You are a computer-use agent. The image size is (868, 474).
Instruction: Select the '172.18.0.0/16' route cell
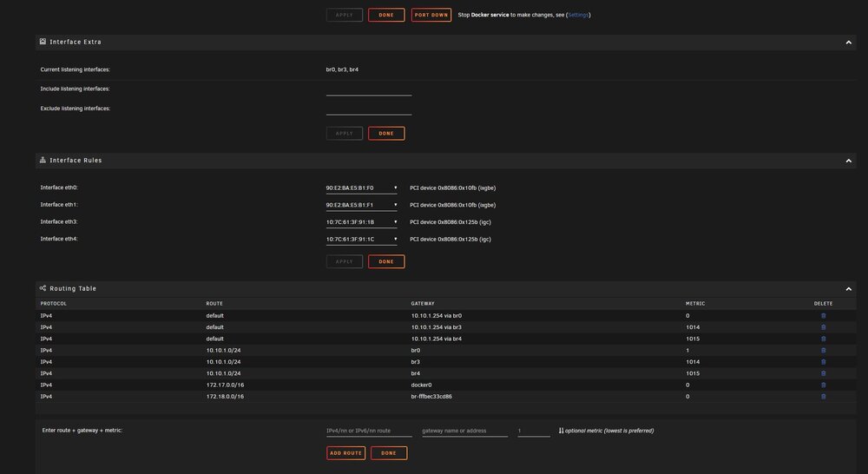[x=225, y=397]
